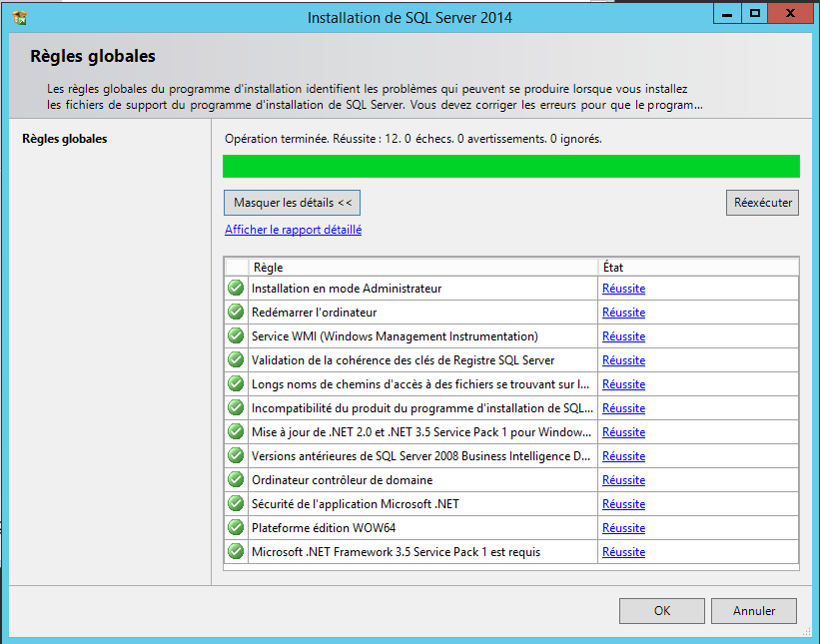Click the green completed progress bar

511,166
